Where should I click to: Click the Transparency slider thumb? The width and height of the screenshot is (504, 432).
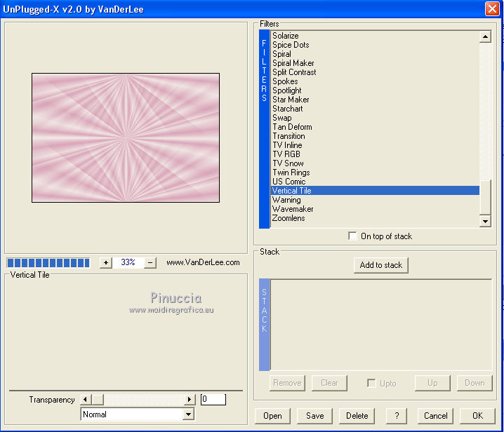coord(98,399)
